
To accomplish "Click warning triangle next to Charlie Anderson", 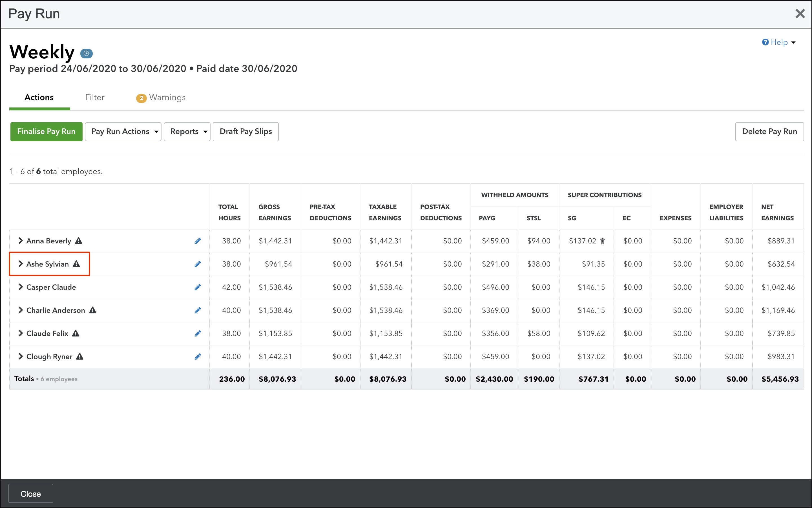I will [x=93, y=310].
